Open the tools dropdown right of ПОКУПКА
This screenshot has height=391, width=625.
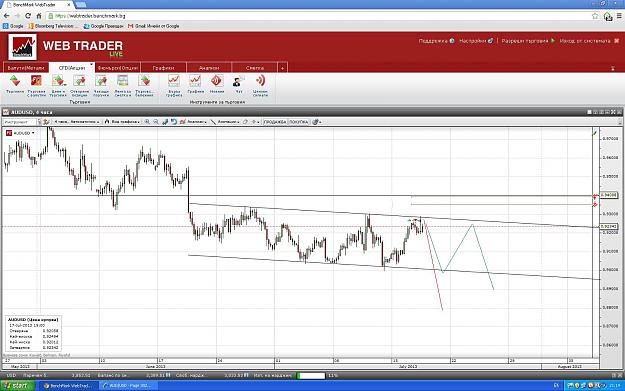(317, 122)
